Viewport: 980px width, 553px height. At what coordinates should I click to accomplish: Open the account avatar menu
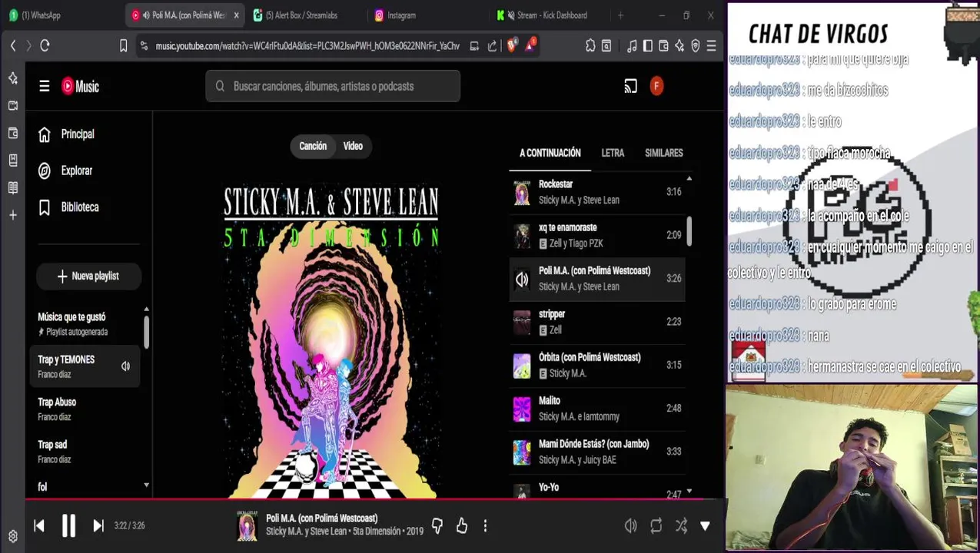point(656,86)
